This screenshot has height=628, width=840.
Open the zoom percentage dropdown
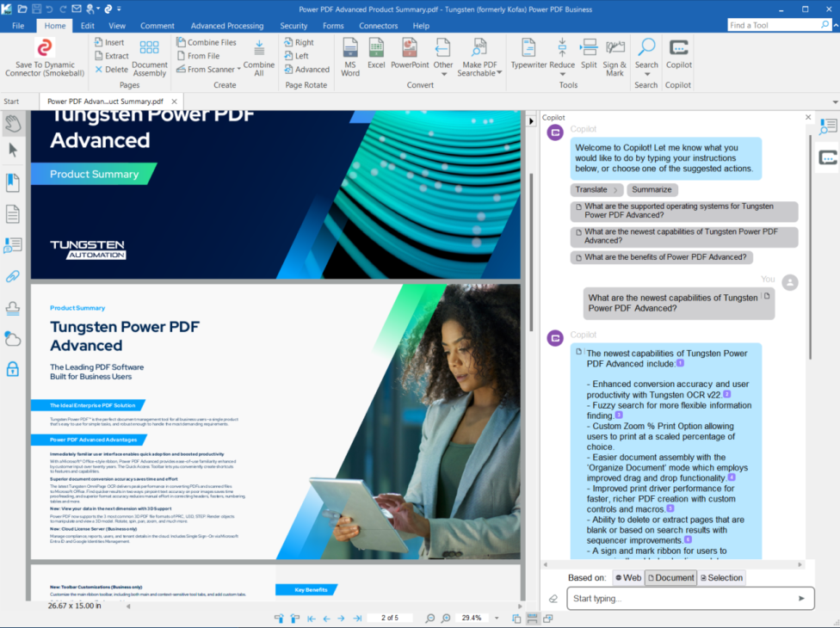pos(497,617)
